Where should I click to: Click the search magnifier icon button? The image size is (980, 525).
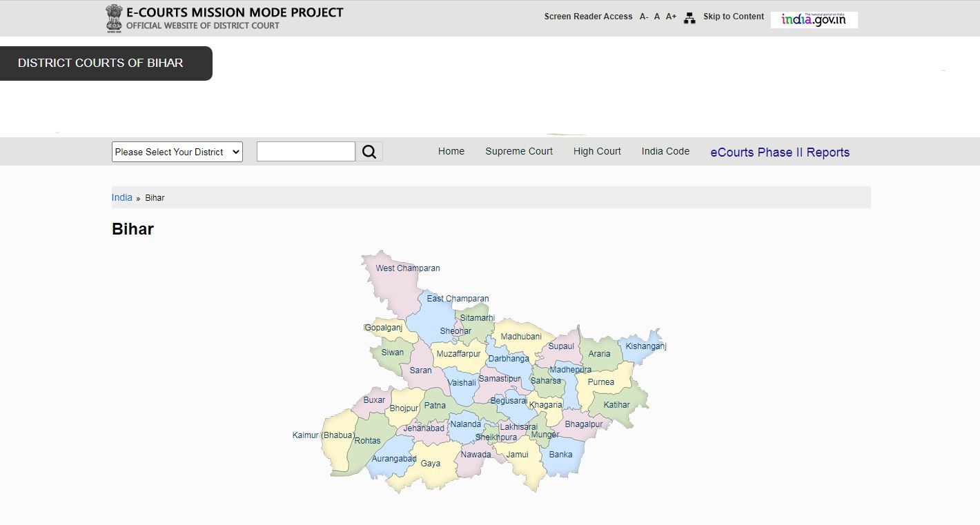pos(369,152)
